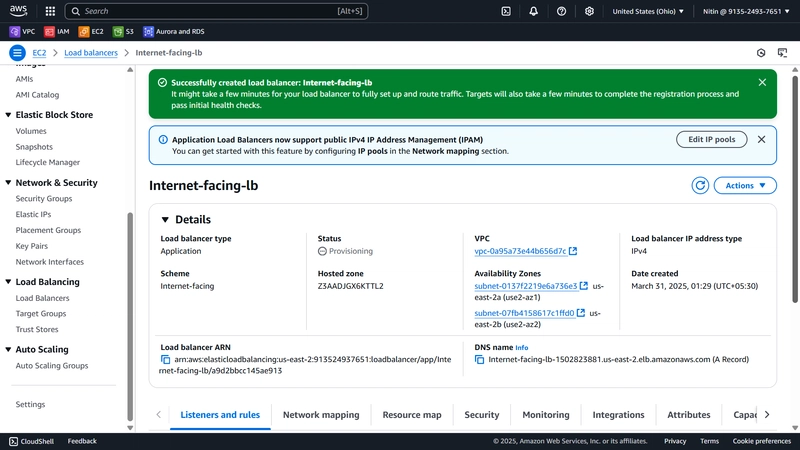Switch to Network mapping tab

click(321, 415)
